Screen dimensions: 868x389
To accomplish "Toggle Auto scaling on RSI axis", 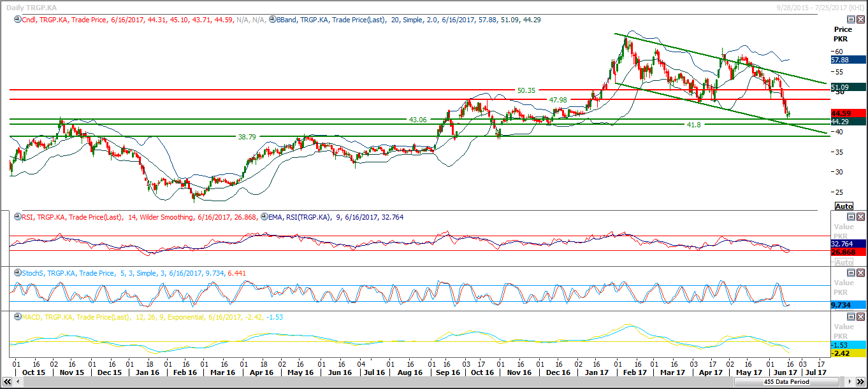I will pos(844,262).
